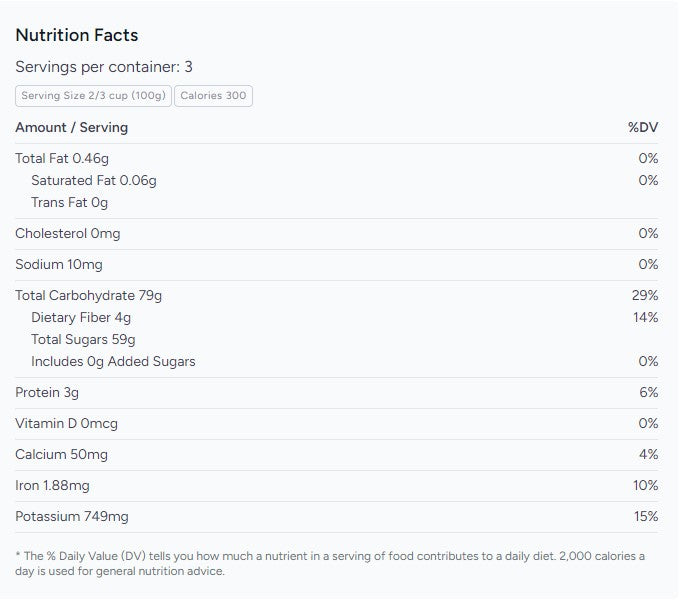Screen dimensions: 680x606
Task: Click the Sodium 10mg row
Action: 59,264
